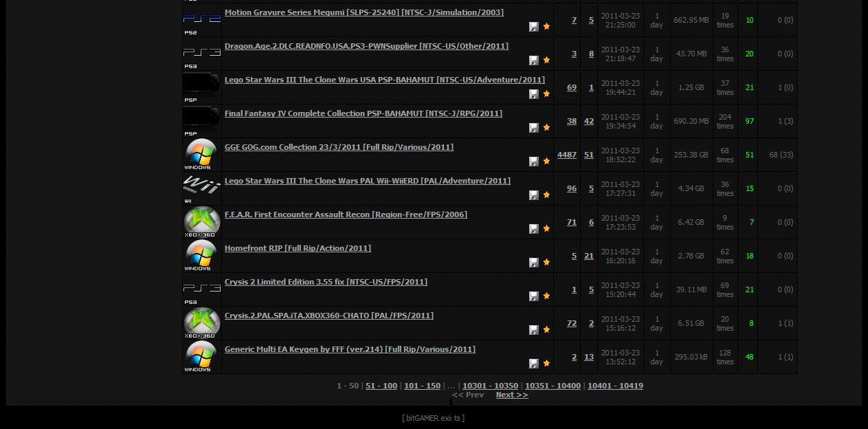Go to page 101 - 150
Screen dimensions: 868x429
422,386
